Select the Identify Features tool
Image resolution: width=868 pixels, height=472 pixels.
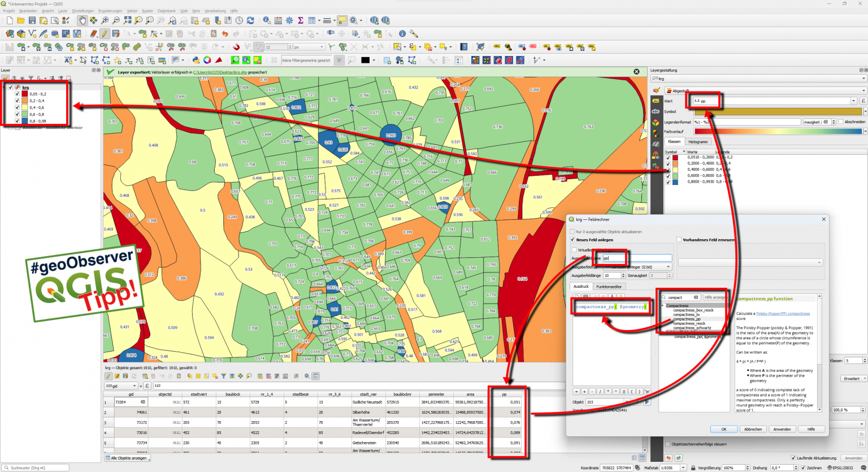266,21
